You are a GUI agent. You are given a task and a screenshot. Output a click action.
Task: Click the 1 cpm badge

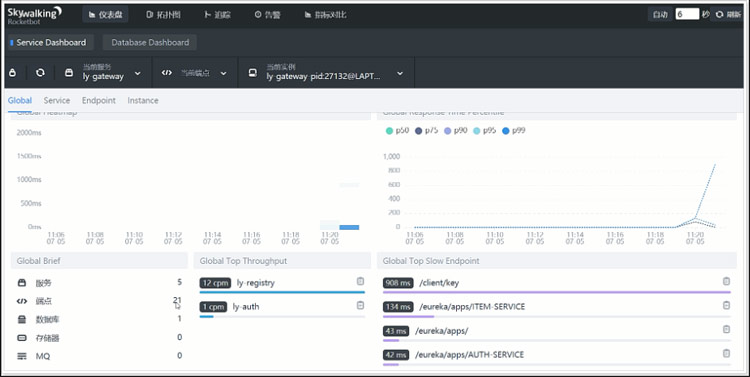[213, 307]
